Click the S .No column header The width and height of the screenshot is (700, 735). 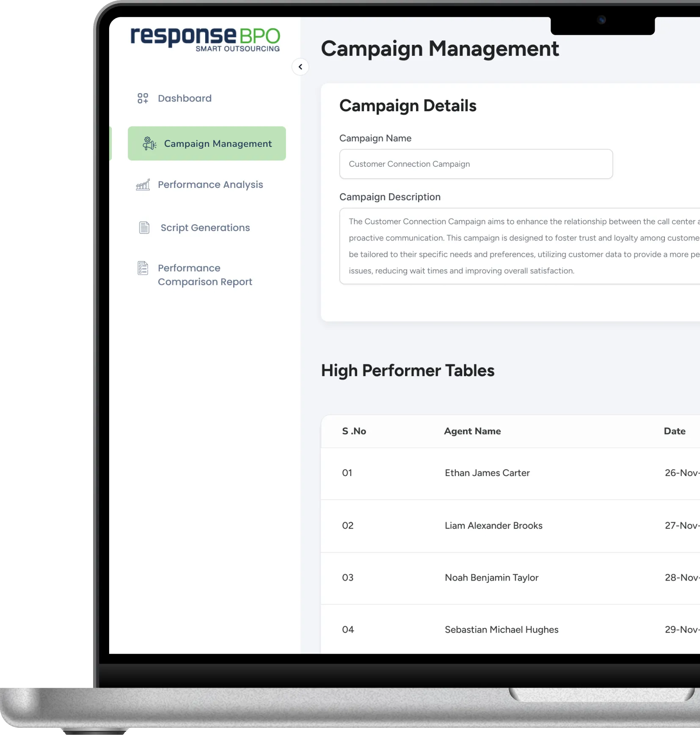(x=354, y=431)
